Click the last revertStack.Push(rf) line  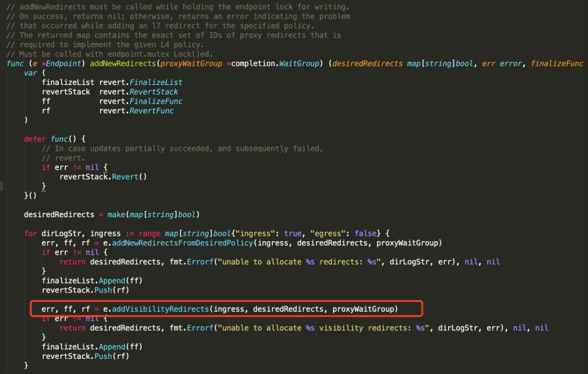point(86,356)
